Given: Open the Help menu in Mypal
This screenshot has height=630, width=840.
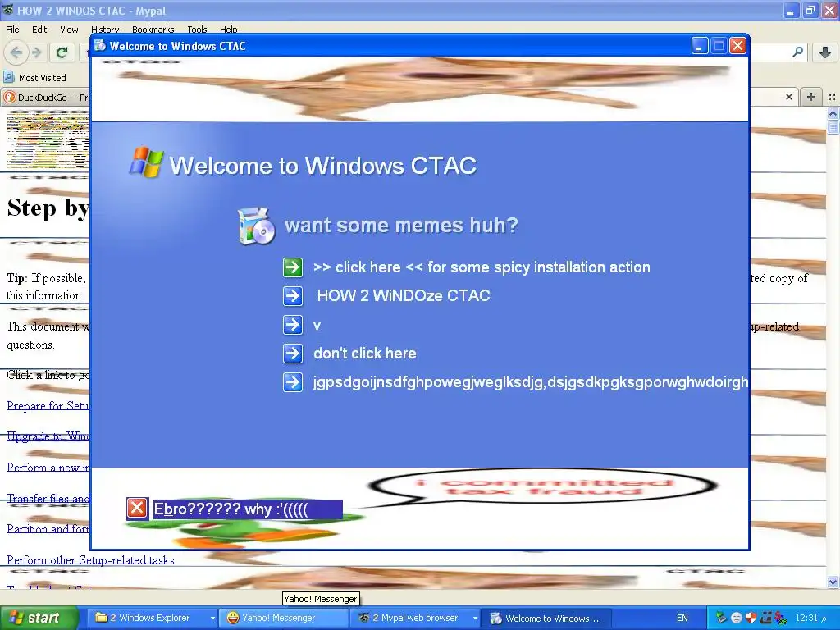Looking at the screenshot, I should click(x=228, y=30).
